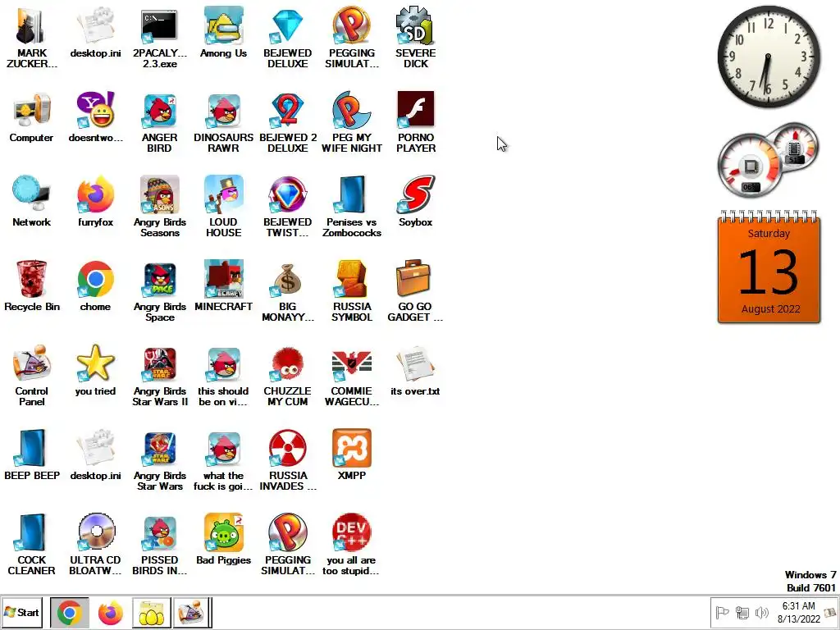Open the Bad Piggies shortcut

[223, 540]
